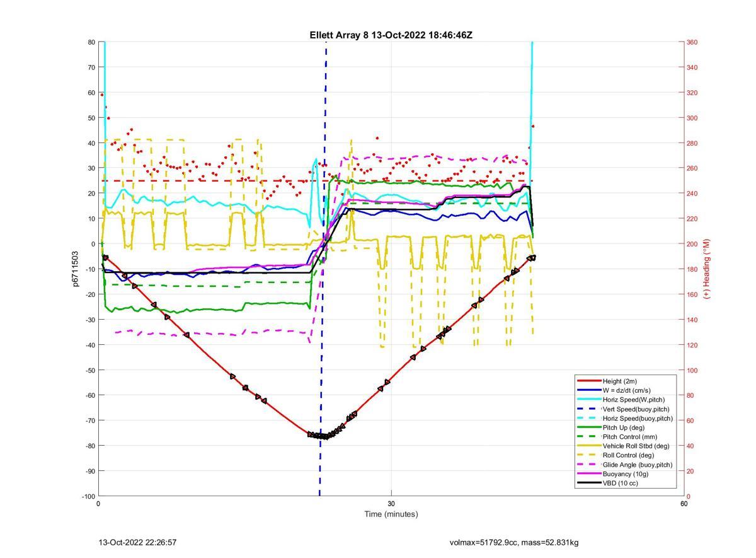Click the '13-Oct-2022 22:26:57' timestamp footer

tap(137, 542)
